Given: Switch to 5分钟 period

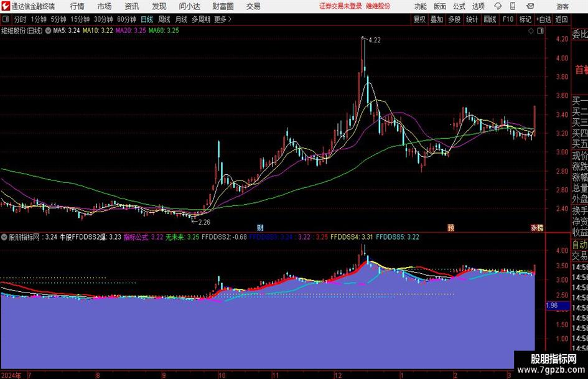Looking at the screenshot, I should click(x=58, y=19).
